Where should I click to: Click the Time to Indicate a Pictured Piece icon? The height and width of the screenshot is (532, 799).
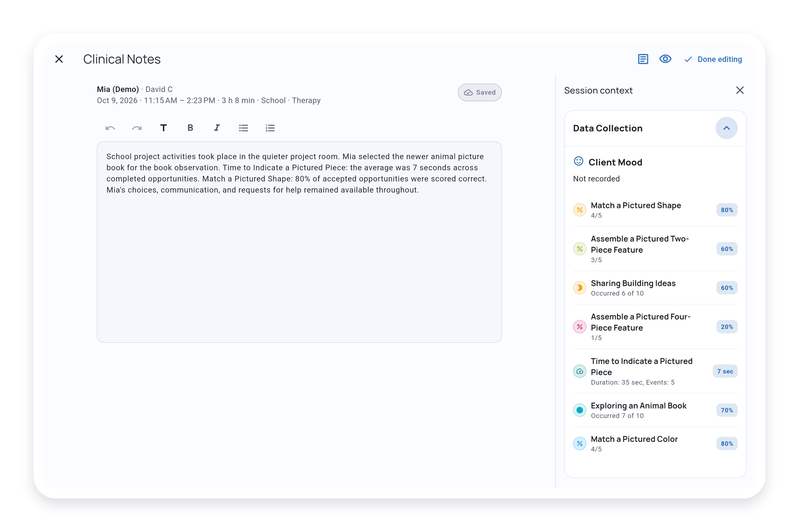(x=580, y=371)
